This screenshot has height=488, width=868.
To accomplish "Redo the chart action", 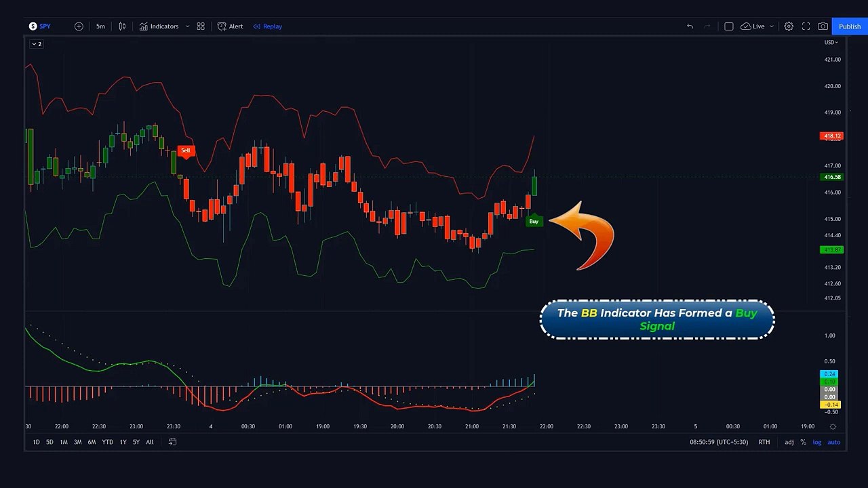I will [707, 26].
